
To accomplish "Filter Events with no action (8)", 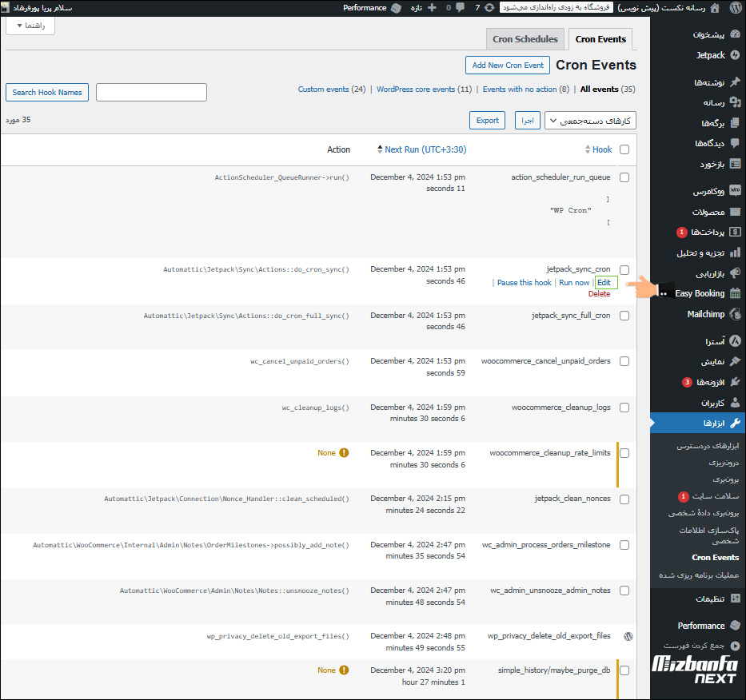I will (526, 89).
